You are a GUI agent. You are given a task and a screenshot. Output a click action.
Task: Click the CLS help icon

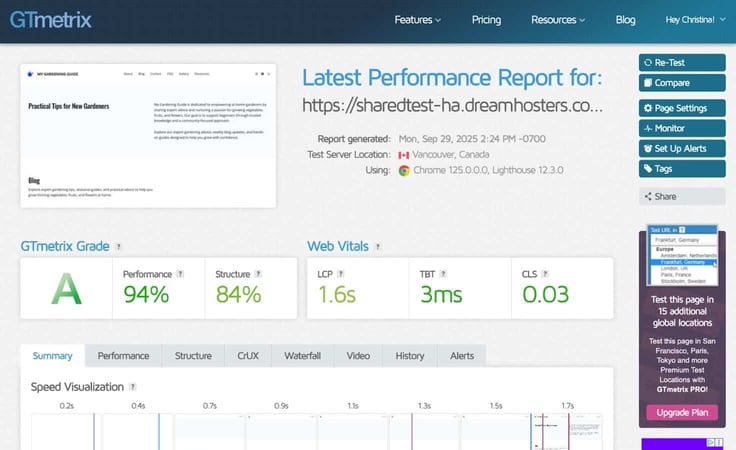click(545, 274)
